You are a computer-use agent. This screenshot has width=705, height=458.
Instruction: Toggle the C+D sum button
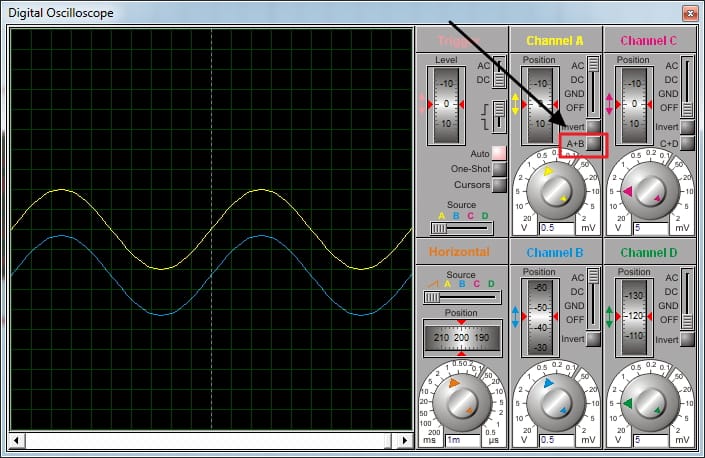687,144
